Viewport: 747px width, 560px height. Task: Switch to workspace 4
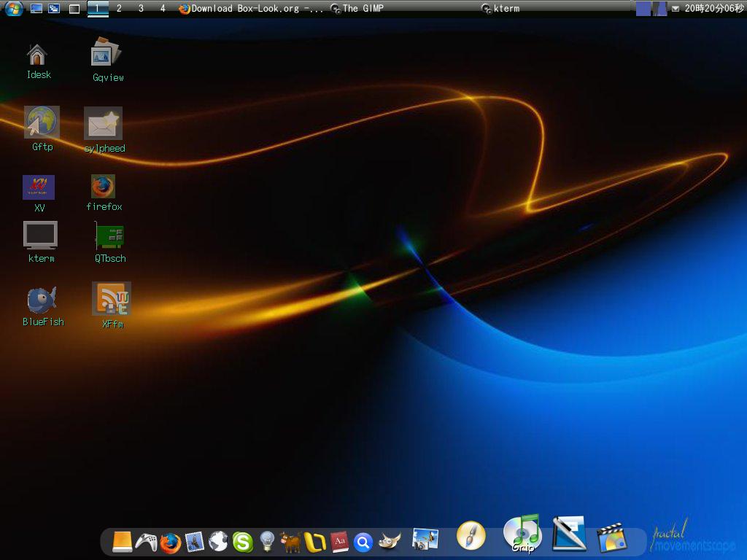coord(161,8)
